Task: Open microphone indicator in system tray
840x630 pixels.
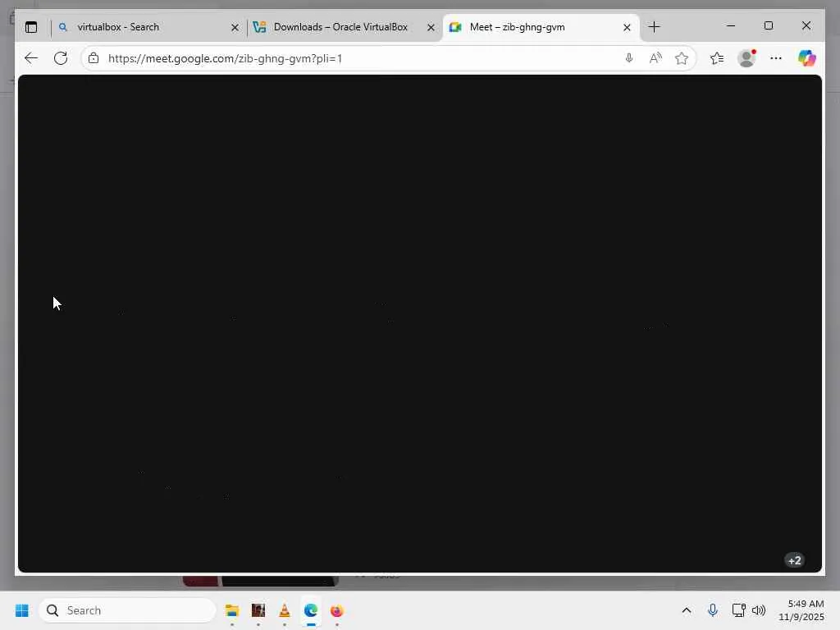Action: click(713, 610)
